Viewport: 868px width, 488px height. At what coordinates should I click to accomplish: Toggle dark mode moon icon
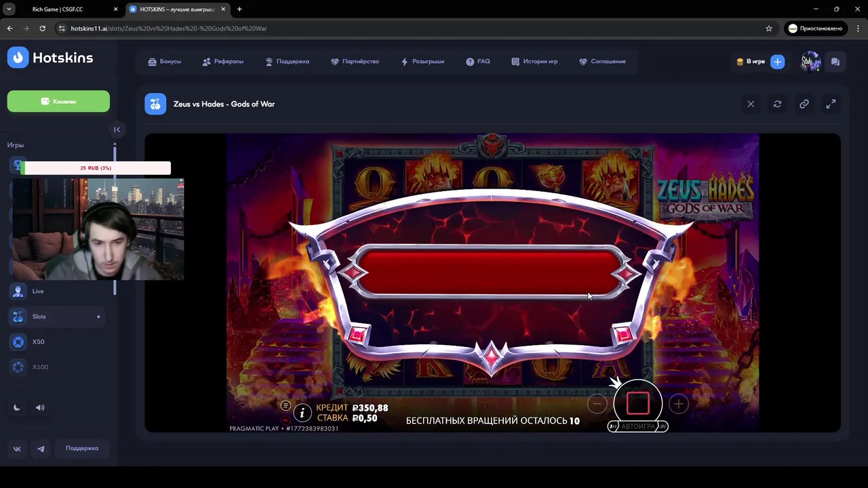pyautogui.click(x=17, y=407)
